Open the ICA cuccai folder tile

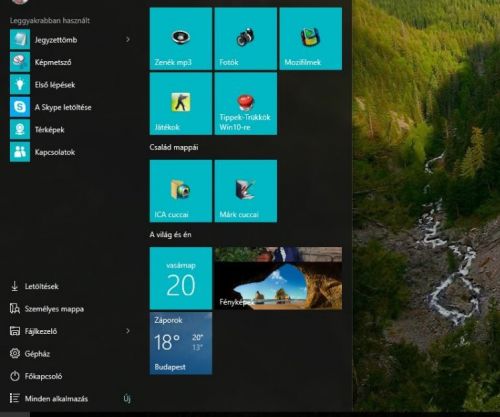point(181,191)
